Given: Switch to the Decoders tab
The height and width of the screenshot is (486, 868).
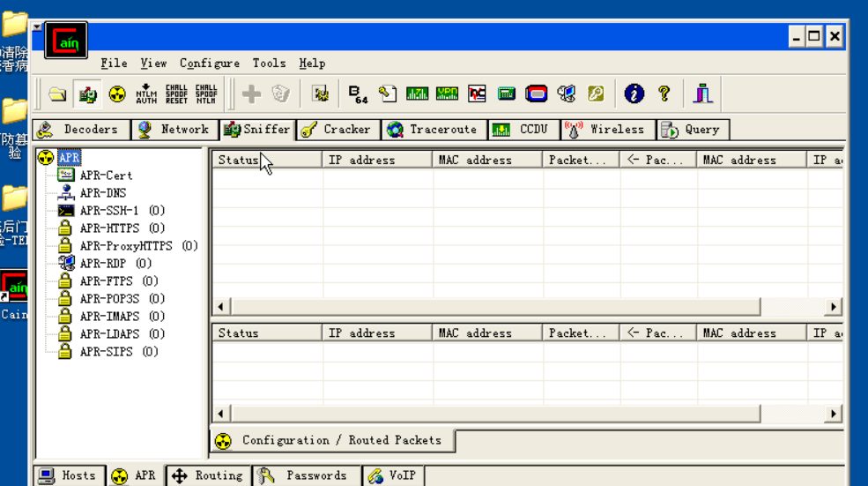Looking at the screenshot, I should tap(81, 130).
